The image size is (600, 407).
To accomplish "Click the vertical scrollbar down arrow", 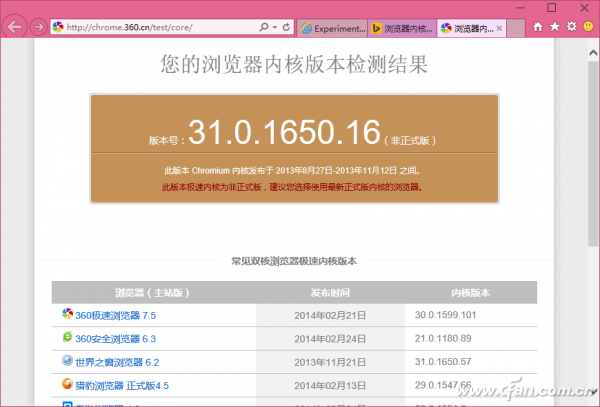I will (592, 400).
